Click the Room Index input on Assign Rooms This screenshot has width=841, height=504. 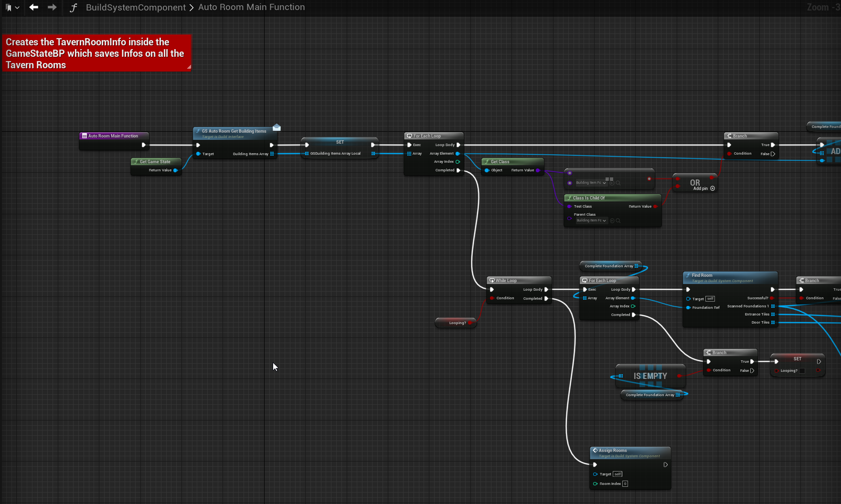(625, 484)
